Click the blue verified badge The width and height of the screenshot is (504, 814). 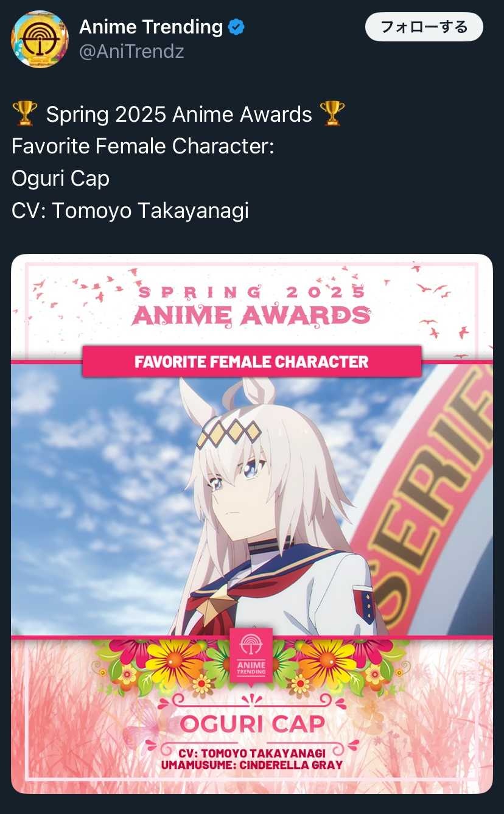pos(236,27)
